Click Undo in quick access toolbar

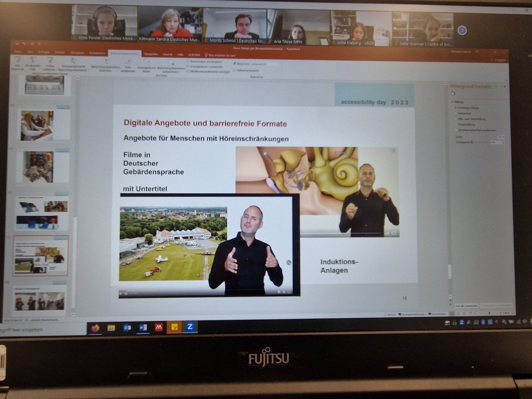[24, 44]
